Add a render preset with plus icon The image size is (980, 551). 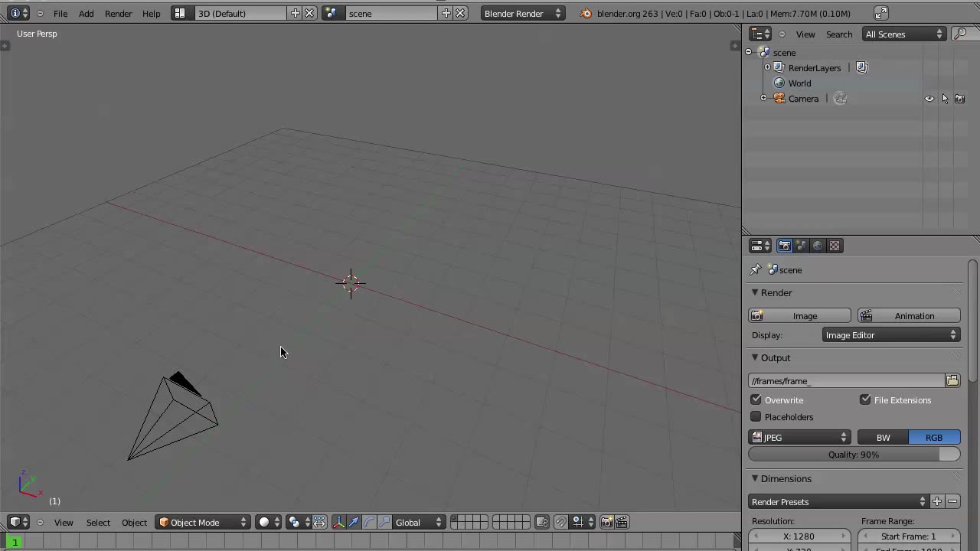[x=937, y=501]
